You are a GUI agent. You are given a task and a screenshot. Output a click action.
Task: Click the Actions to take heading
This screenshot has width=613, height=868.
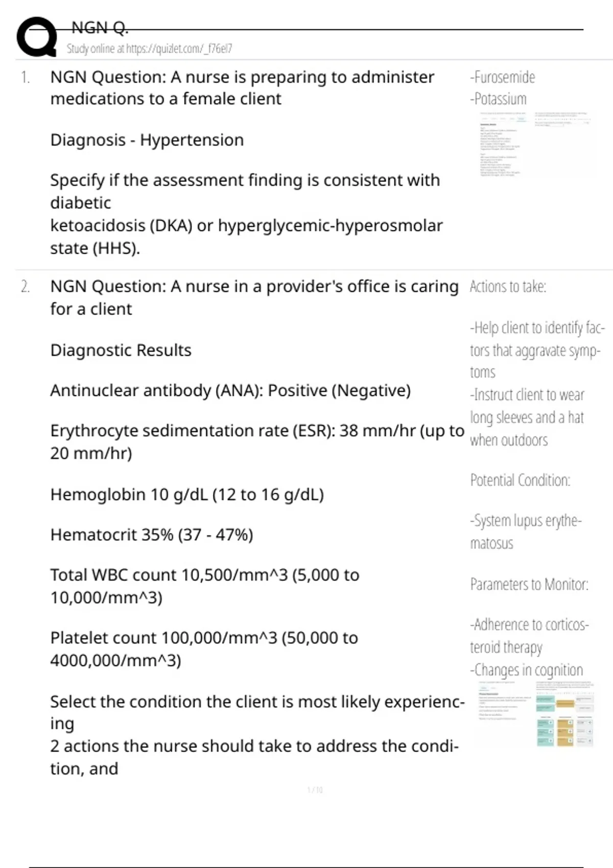pos(508,287)
